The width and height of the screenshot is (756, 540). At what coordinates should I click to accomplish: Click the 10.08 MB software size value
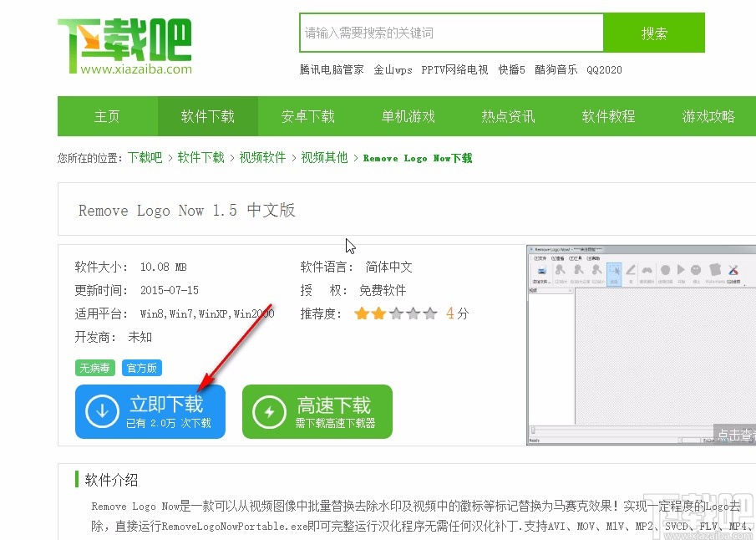[x=164, y=267]
